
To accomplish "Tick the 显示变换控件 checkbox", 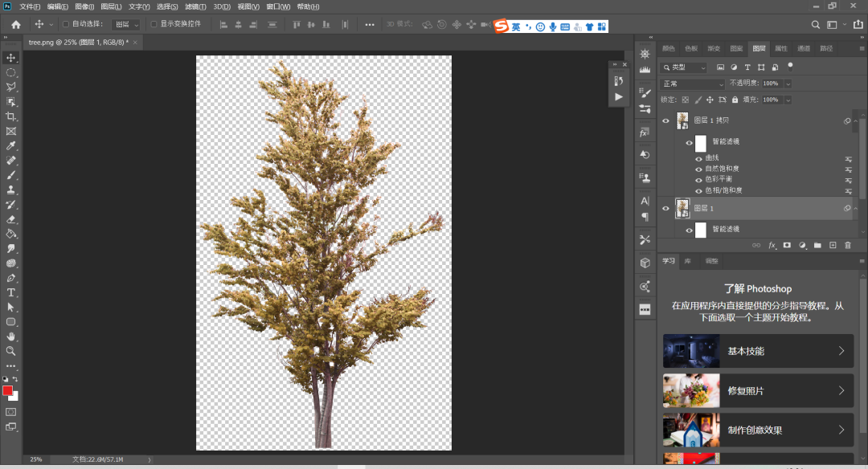I will 154,24.
